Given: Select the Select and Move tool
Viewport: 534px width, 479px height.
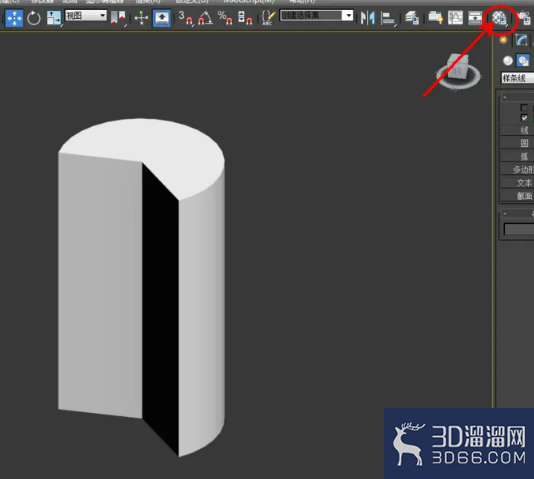Looking at the screenshot, I should pos(14,18).
